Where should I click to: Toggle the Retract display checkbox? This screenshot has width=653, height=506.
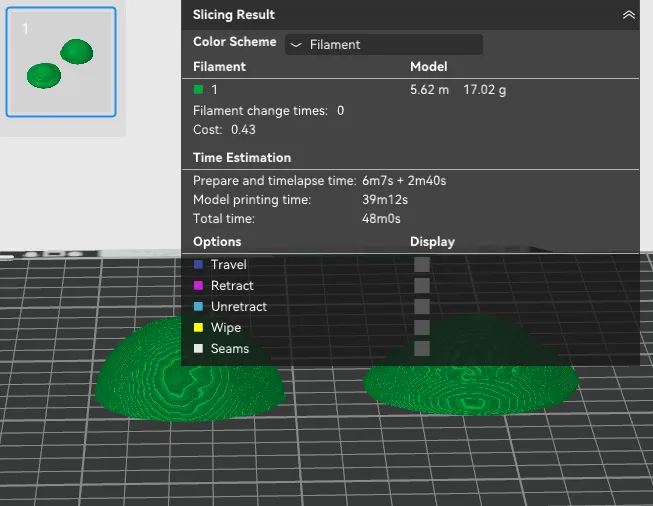tap(422, 285)
